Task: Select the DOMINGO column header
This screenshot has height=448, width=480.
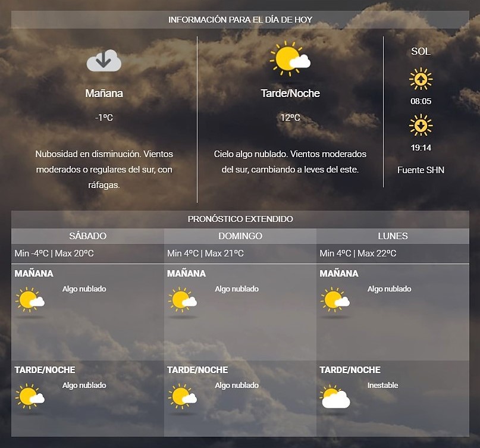Action: (x=240, y=236)
